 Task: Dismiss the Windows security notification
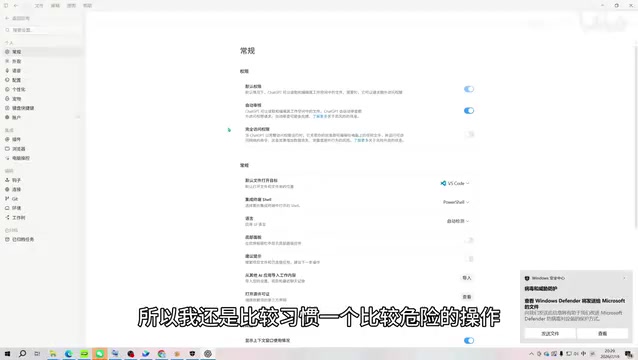click(x=625, y=278)
